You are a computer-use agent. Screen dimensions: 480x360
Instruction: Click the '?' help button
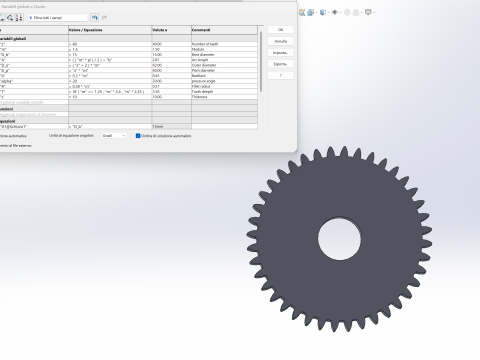tap(280, 76)
